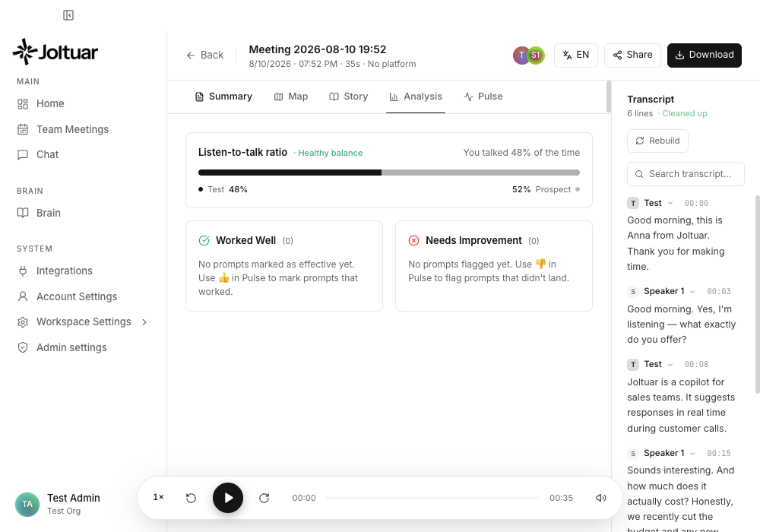This screenshot has height=532, width=760.
Task: Click the Account Settings person icon
Action: (23, 296)
